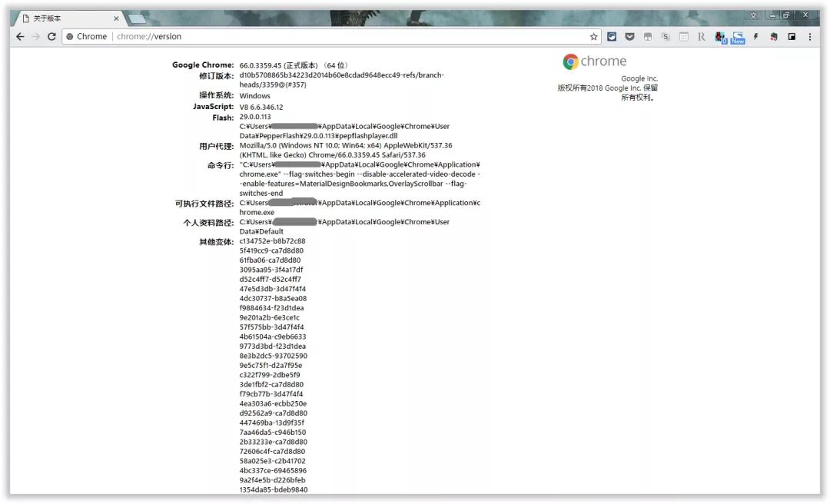Click the Chrome logo on the page
This screenshot has width=830, height=504.
[594, 61]
